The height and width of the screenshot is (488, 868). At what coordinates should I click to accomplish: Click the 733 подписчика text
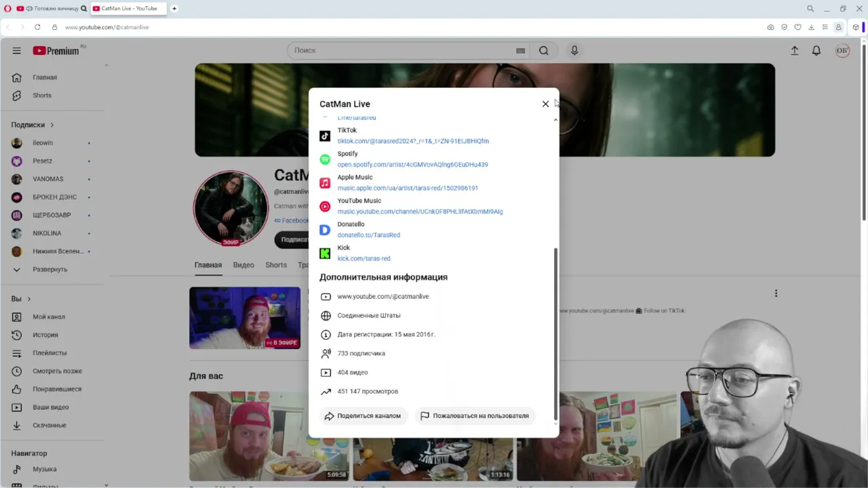(361, 353)
